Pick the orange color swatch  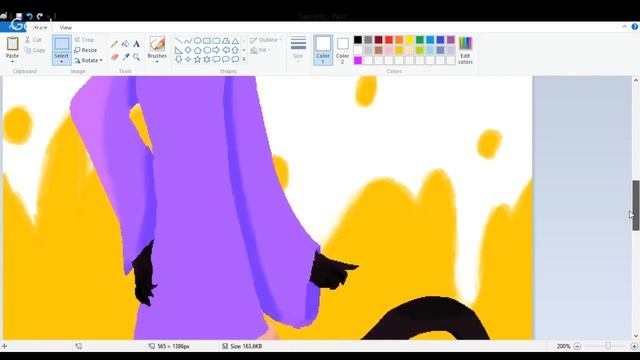click(x=399, y=40)
